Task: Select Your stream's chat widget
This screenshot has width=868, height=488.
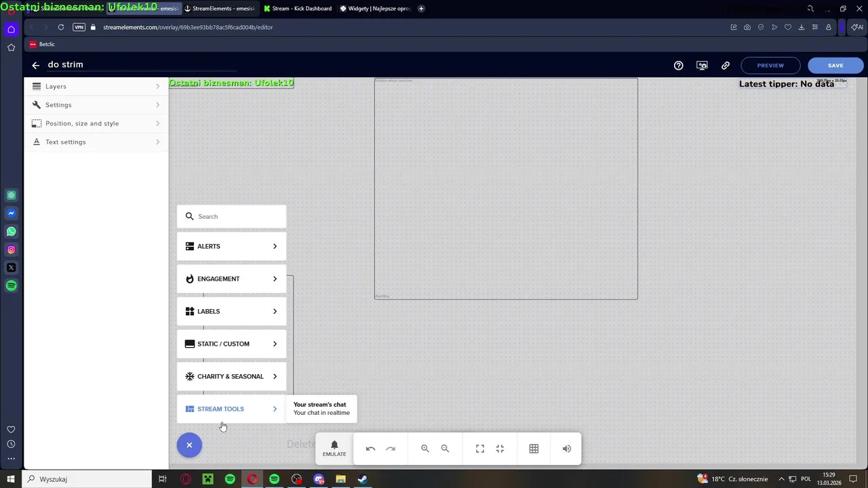Action: [321, 409]
